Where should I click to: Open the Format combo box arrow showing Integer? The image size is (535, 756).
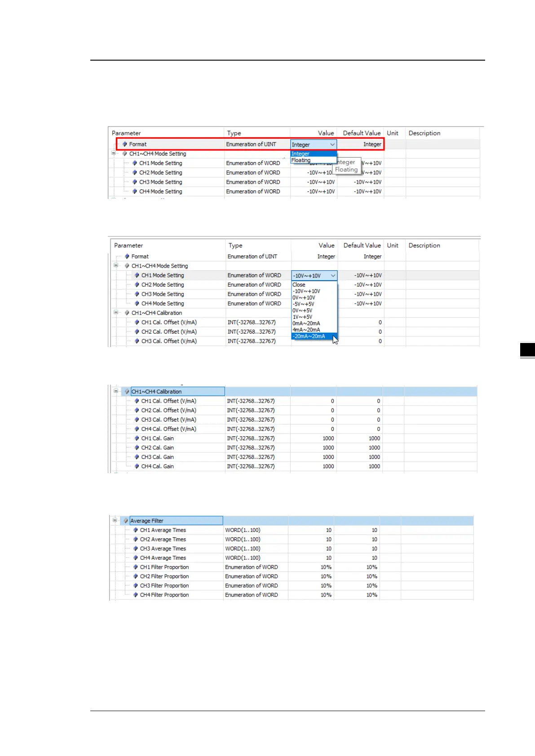(x=332, y=145)
